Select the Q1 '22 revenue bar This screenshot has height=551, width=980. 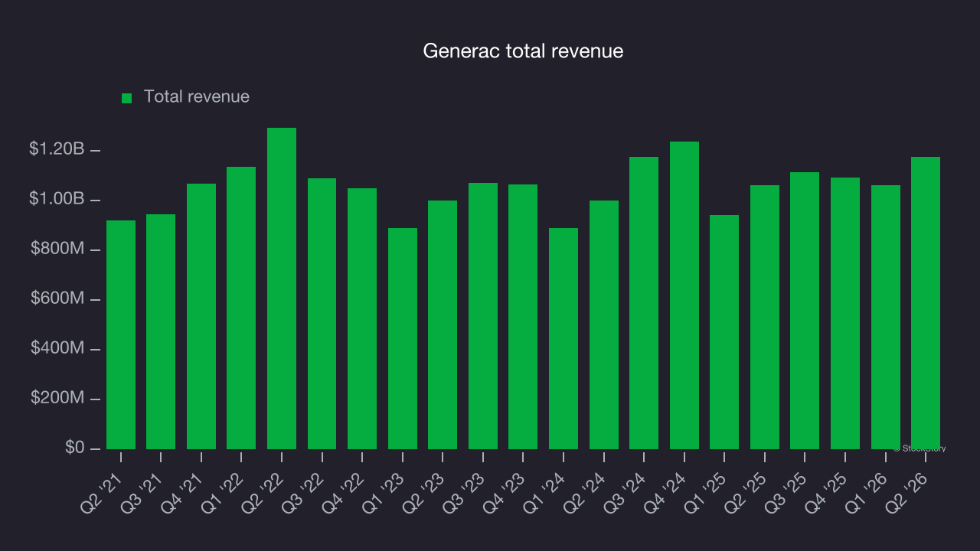[241, 308]
